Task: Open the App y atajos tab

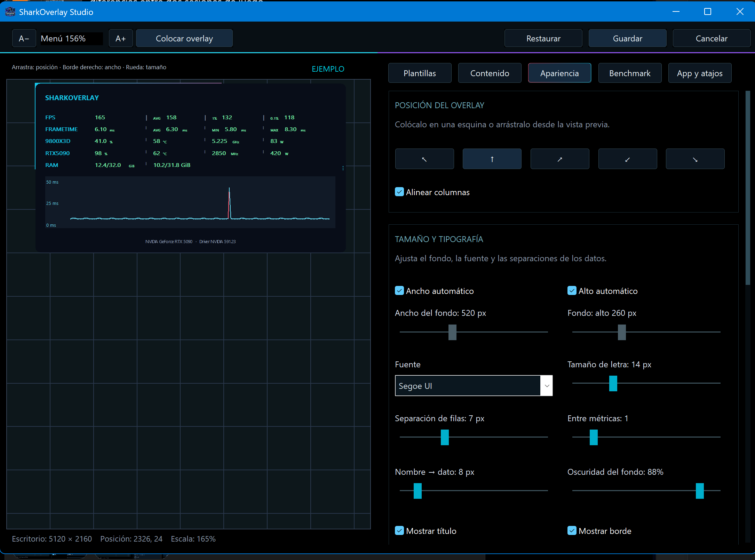Action: click(700, 73)
